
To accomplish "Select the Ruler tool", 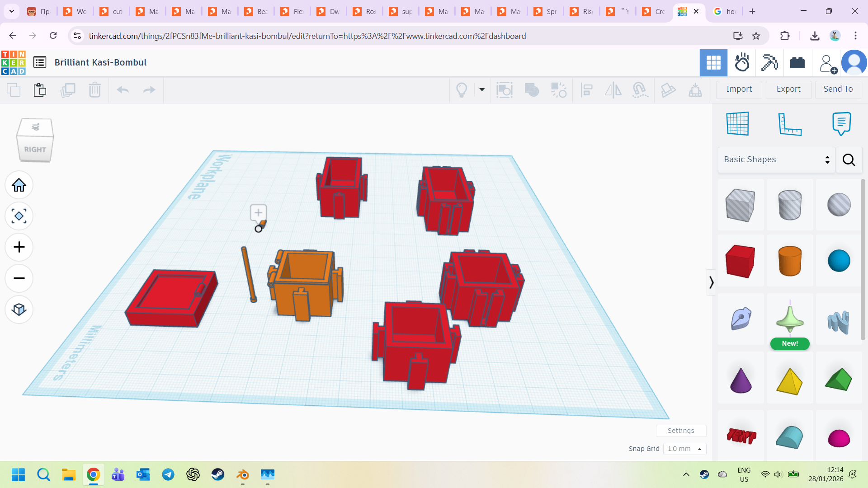I will (790, 124).
